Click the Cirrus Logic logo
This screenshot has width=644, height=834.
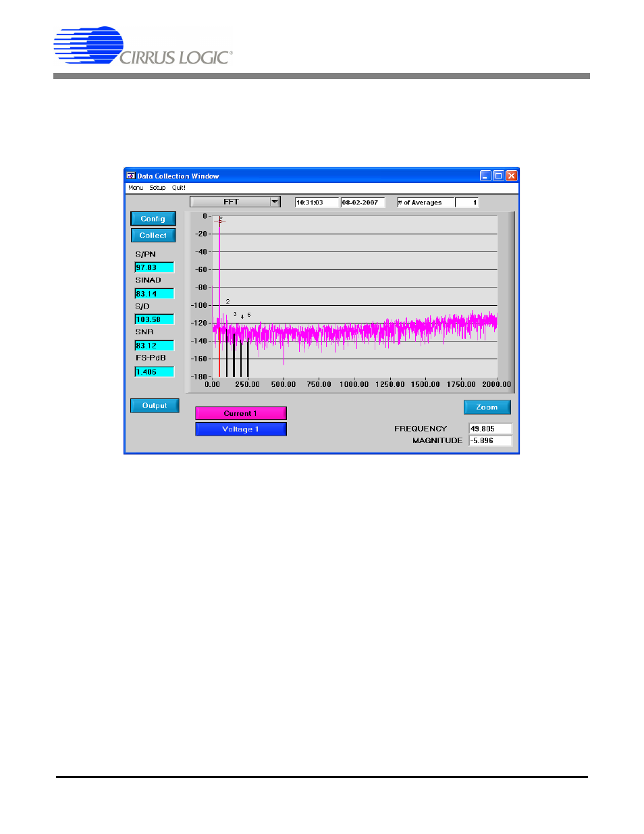143,47
